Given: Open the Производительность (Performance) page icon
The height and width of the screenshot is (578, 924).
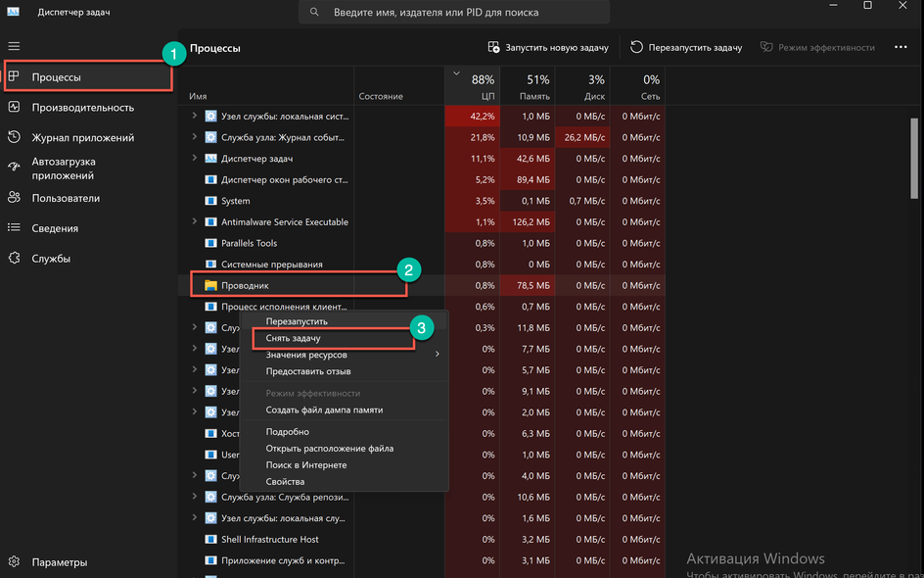Looking at the screenshot, I should pos(14,107).
